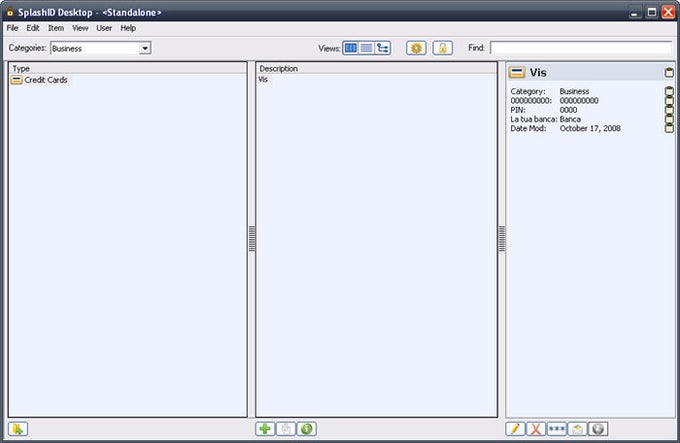680x443 pixels.
Task: Open the Edit menu
Action: tap(33, 28)
